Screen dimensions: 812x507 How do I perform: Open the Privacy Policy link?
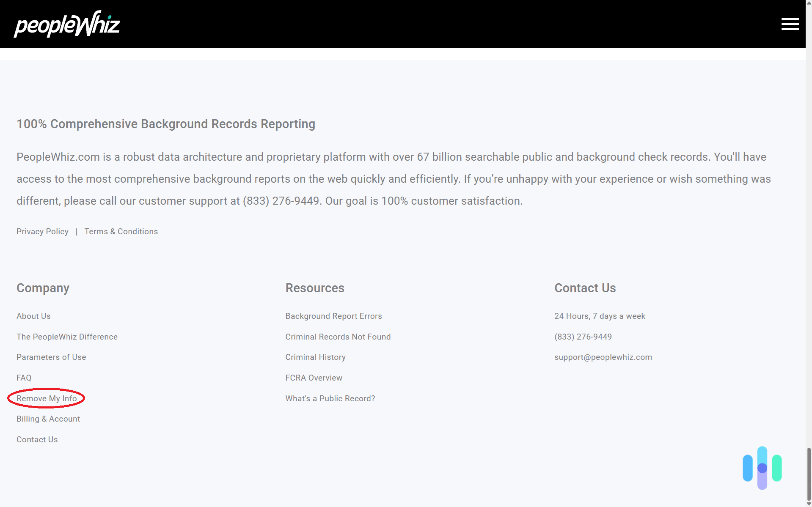pyautogui.click(x=42, y=231)
